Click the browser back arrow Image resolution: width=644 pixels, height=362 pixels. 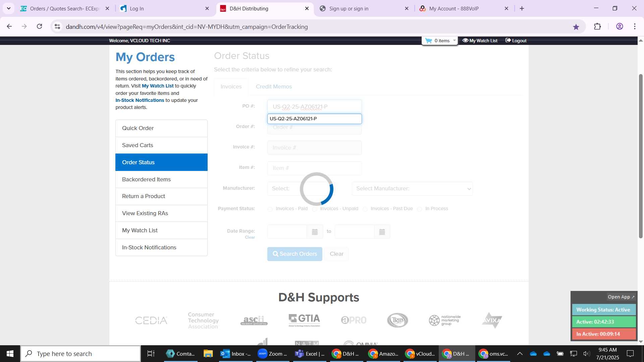tap(9, 26)
